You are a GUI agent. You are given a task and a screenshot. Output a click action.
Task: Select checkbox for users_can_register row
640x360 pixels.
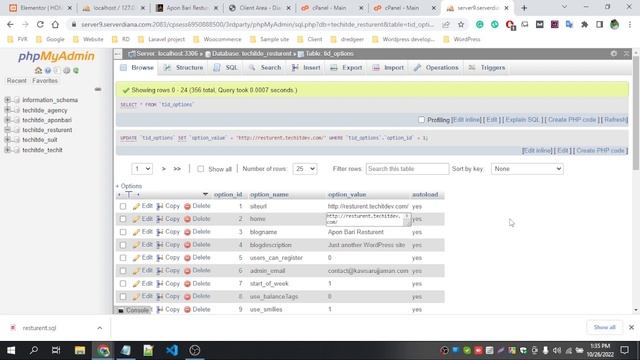pyautogui.click(x=123, y=258)
